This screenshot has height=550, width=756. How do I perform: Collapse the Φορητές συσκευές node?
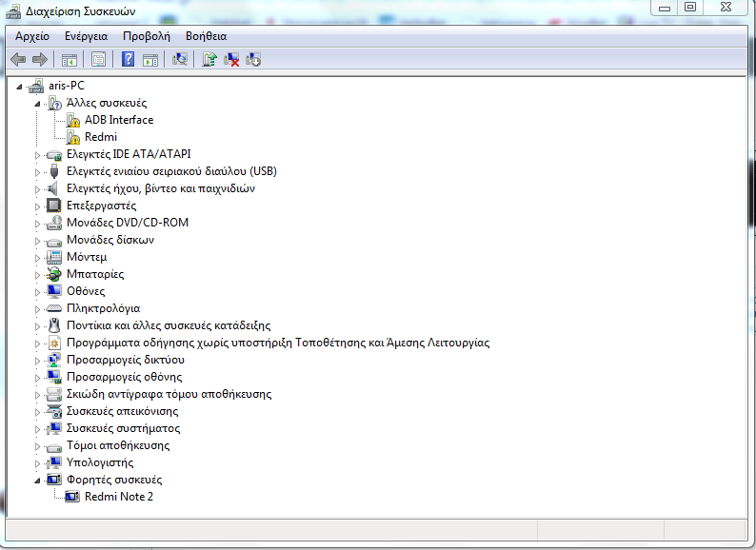pos(38,480)
